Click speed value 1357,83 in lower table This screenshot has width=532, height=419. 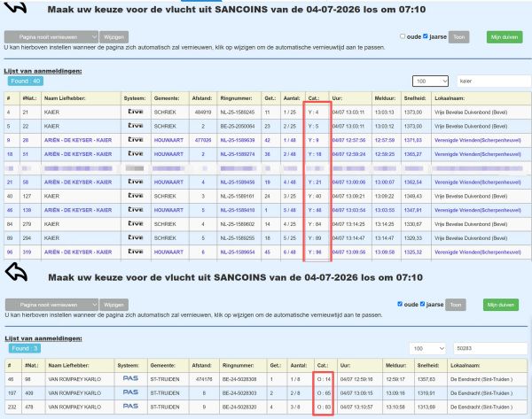coord(426,379)
